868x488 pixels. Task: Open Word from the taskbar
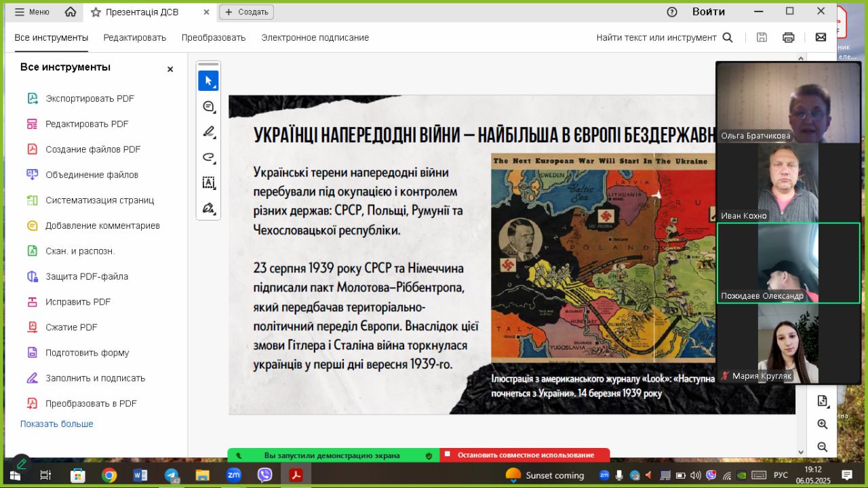click(x=140, y=475)
